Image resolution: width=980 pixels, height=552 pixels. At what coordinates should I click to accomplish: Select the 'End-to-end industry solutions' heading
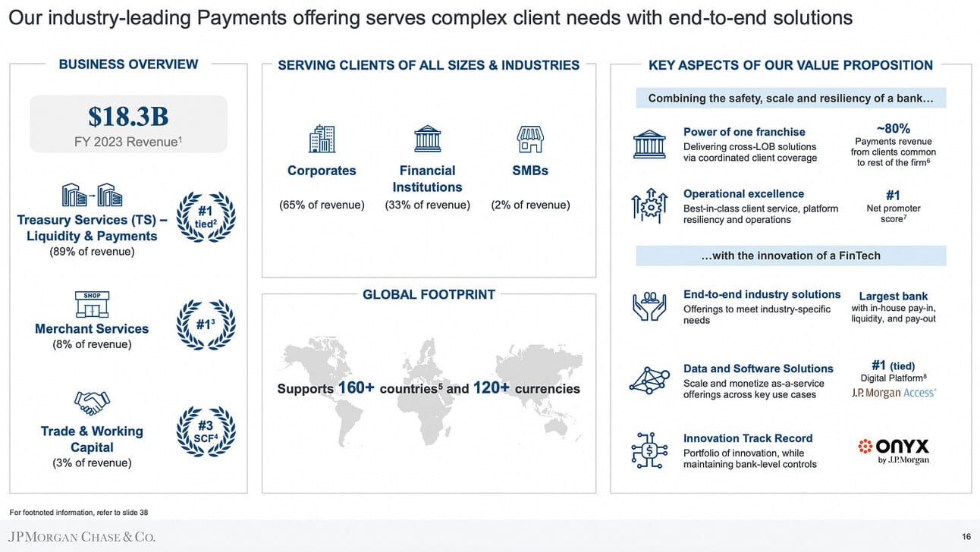762,294
